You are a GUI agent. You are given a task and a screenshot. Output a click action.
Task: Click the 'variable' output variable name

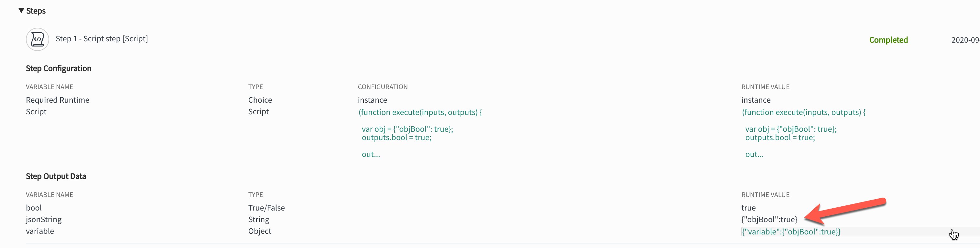click(x=40, y=231)
